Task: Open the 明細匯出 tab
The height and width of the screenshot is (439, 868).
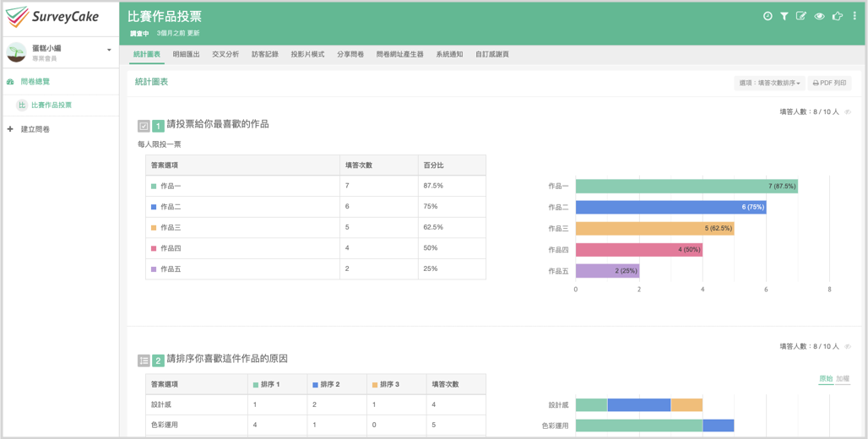Action: tap(186, 54)
